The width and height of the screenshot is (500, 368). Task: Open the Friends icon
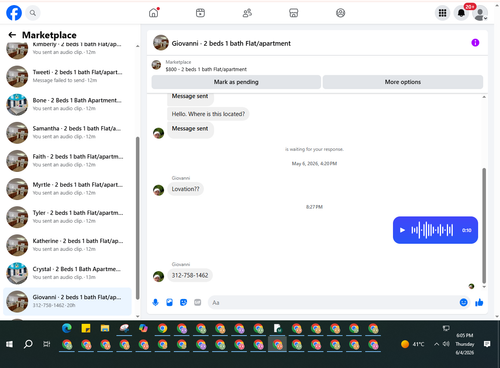247,13
